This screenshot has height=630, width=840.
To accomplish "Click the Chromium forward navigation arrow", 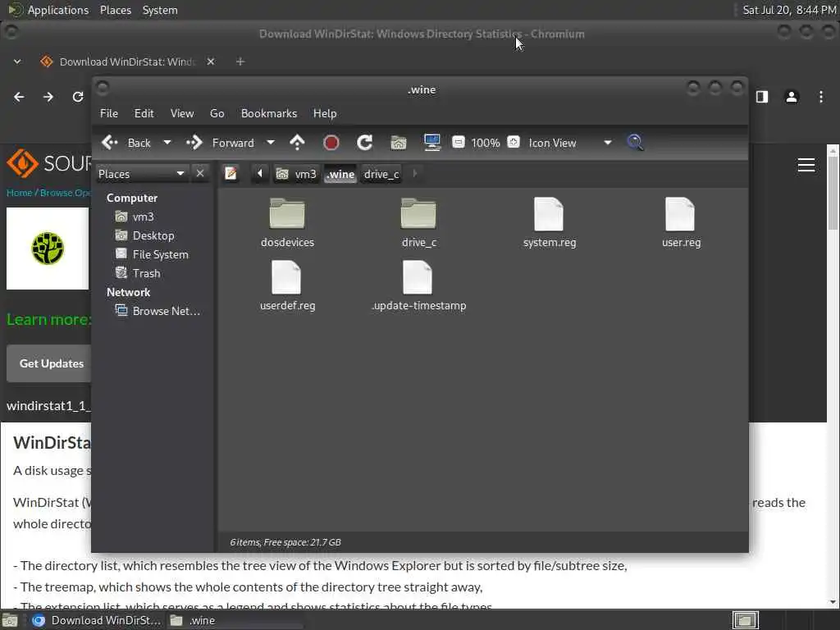I will (48, 97).
